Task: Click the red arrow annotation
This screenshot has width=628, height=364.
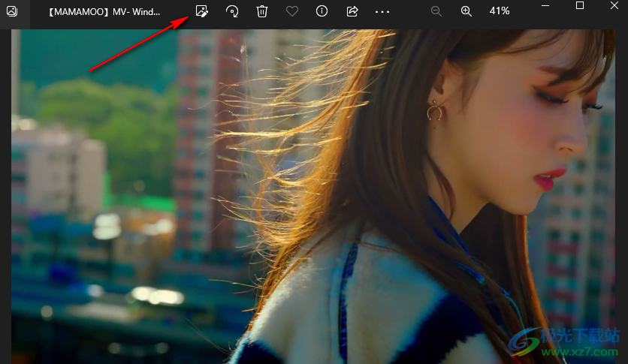Action: pyautogui.click(x=139, y=42)
